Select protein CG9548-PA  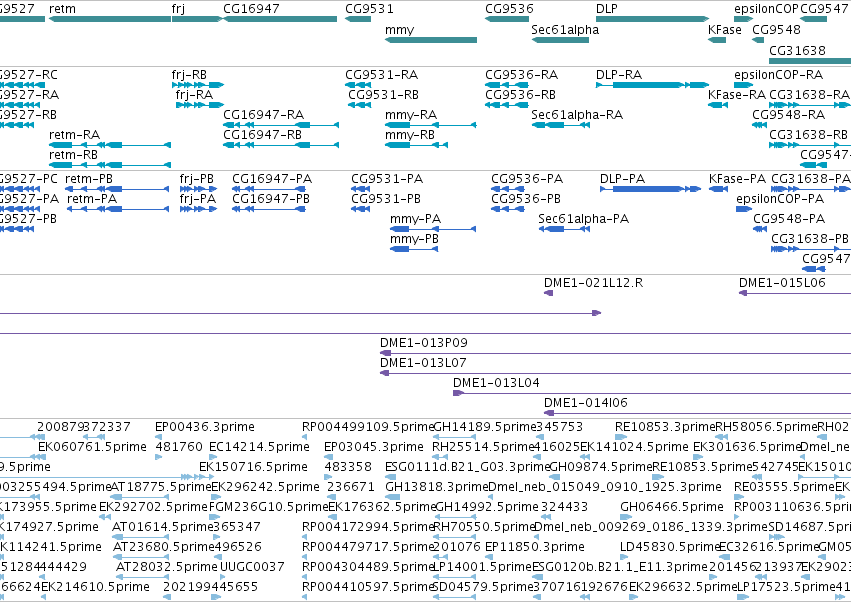[x=760, y=229]
